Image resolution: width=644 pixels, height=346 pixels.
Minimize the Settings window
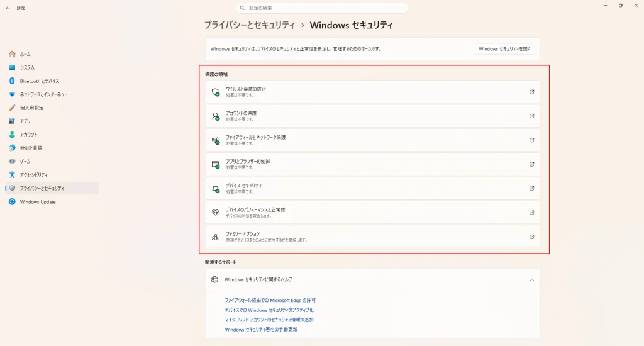pyautogui.click(x=606, y=5)
